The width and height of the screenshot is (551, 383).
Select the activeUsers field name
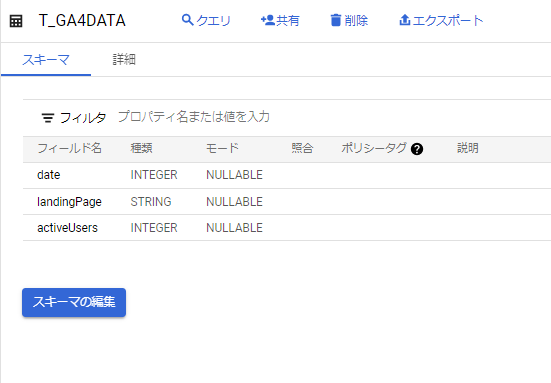point(67,228)
